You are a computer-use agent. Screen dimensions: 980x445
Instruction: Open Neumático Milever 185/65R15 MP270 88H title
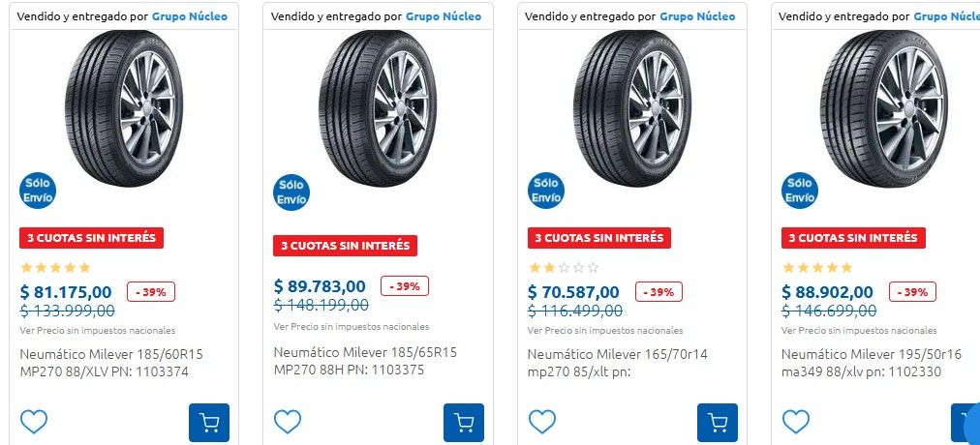pyautogui.click(x=365, y=361)
